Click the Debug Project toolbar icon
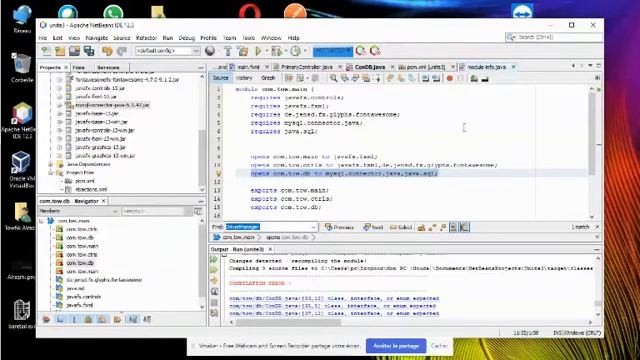The width and height of the screenshot is (640, 360). click(x=276, y=51)
